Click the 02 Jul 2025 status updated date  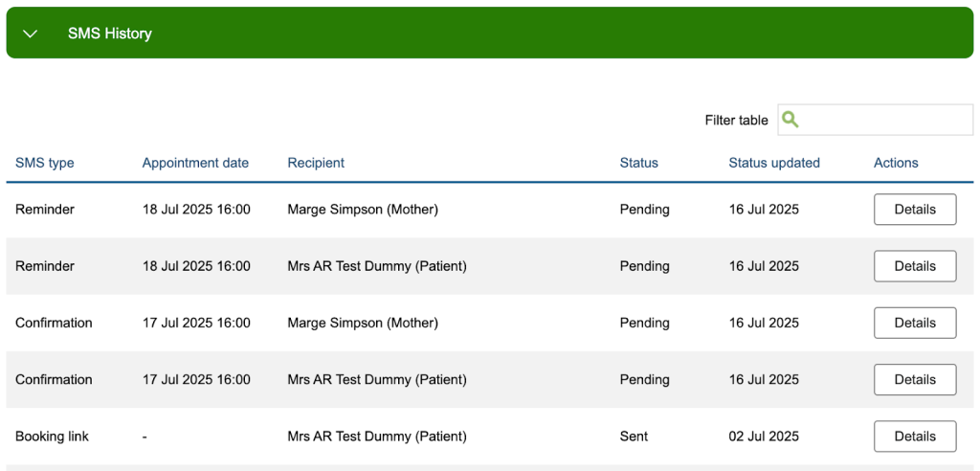coord(763,437)
